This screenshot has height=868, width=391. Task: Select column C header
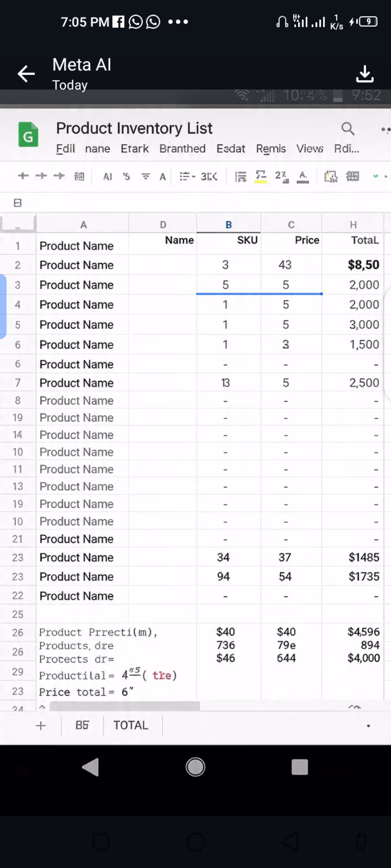[291, 224]
